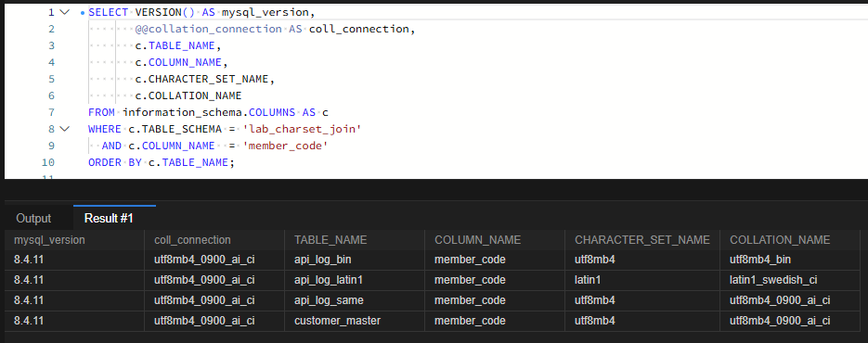
Task: Click the COLLATION_NAME column header
Action: pos(790,239)
